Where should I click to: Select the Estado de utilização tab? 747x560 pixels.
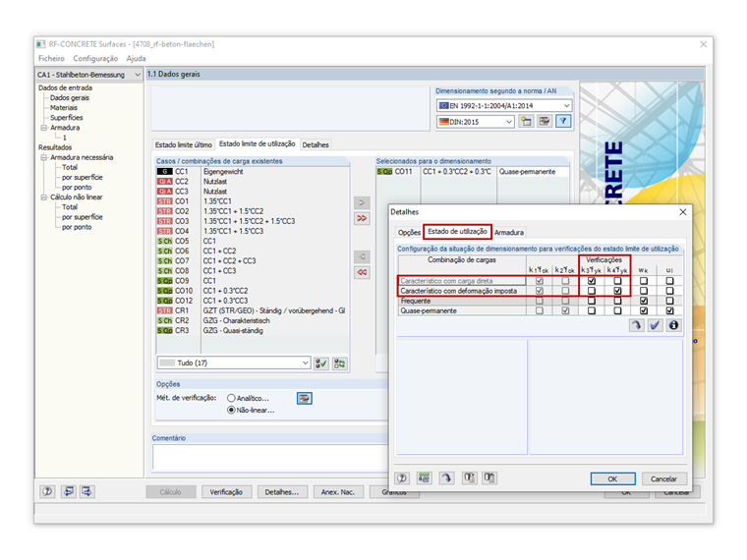457,232
